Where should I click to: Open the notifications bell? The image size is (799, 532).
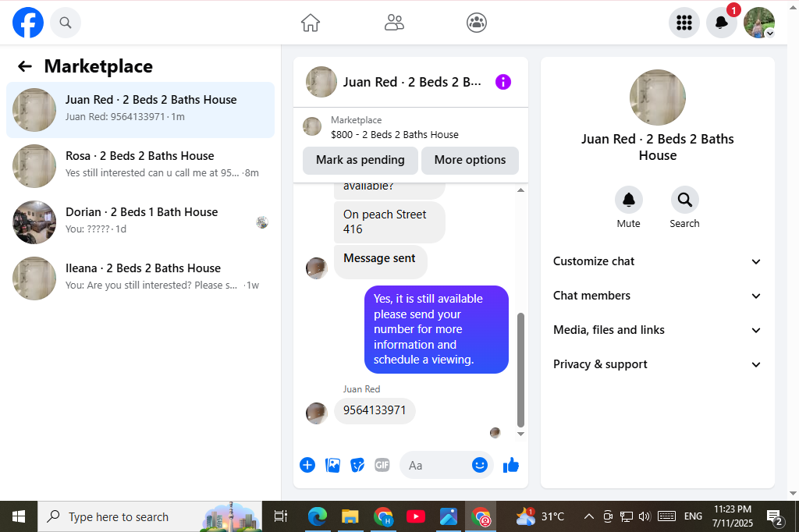721,23
